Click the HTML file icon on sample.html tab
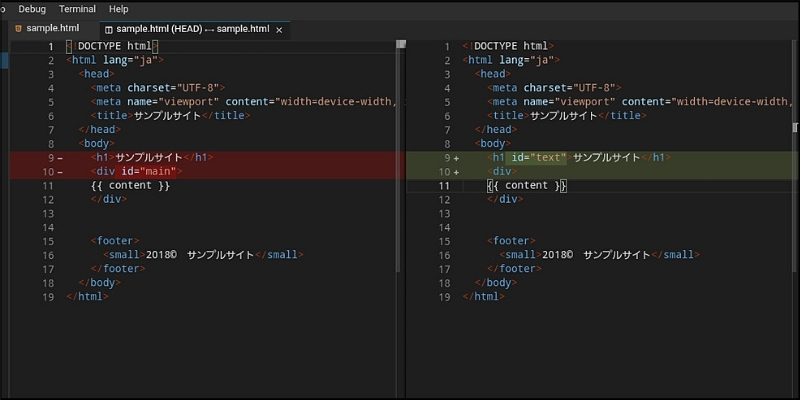 tap(18, 29)
